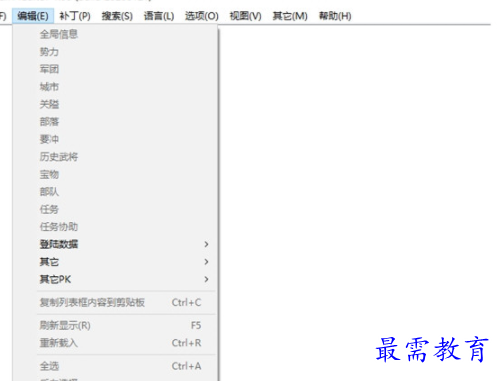The image size is (497, 381).
Task: Choose 刷新显示(R) entry
Action: (115, 325)
